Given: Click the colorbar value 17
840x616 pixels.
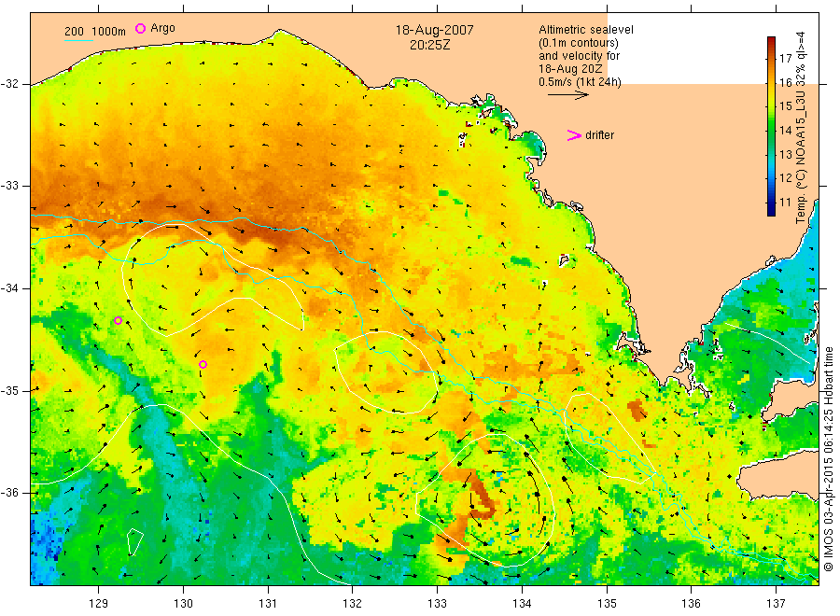Looking at the screenshot, I should click(x=785, y=59).
